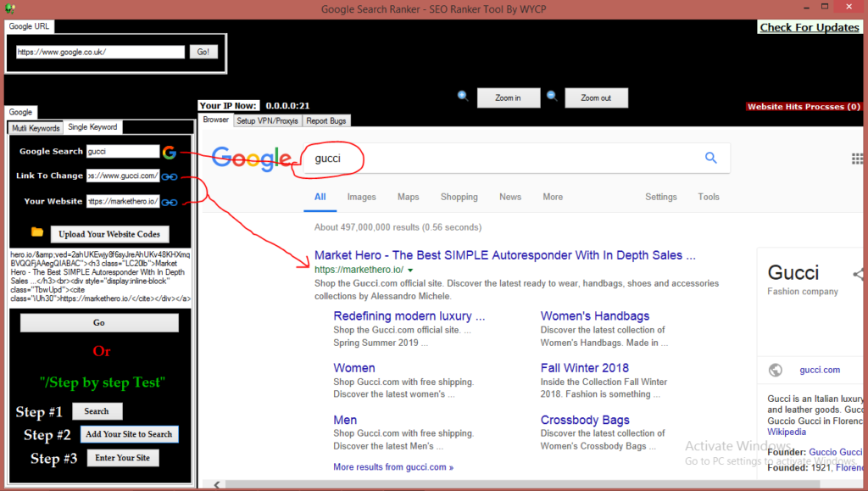Click the Website Hits Procsses (0) label

click(x=804, y=107)
